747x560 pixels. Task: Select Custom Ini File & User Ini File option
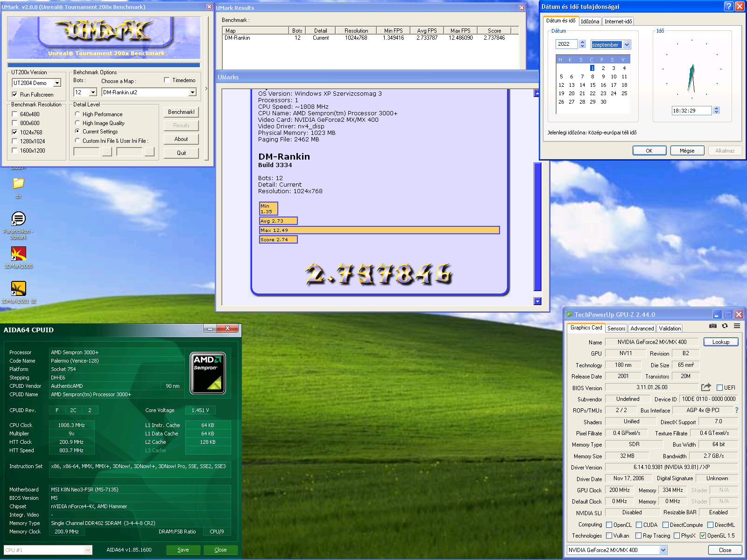click(78, 140)
